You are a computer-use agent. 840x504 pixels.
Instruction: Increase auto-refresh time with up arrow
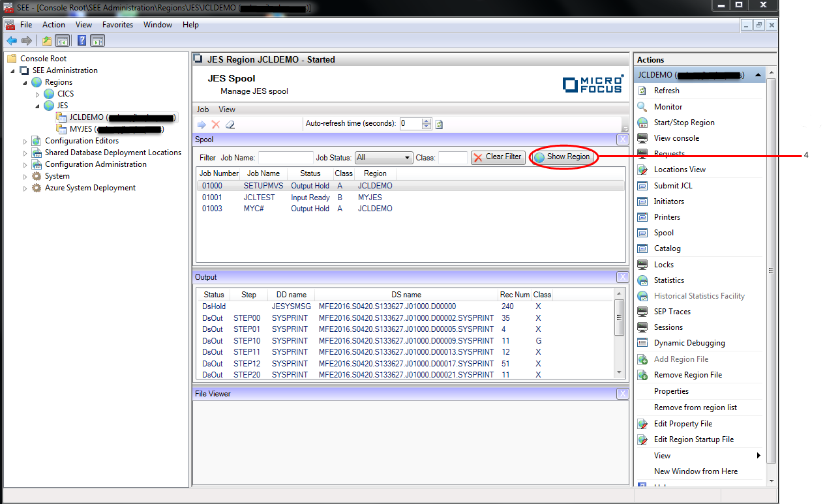tap(427, 121)
